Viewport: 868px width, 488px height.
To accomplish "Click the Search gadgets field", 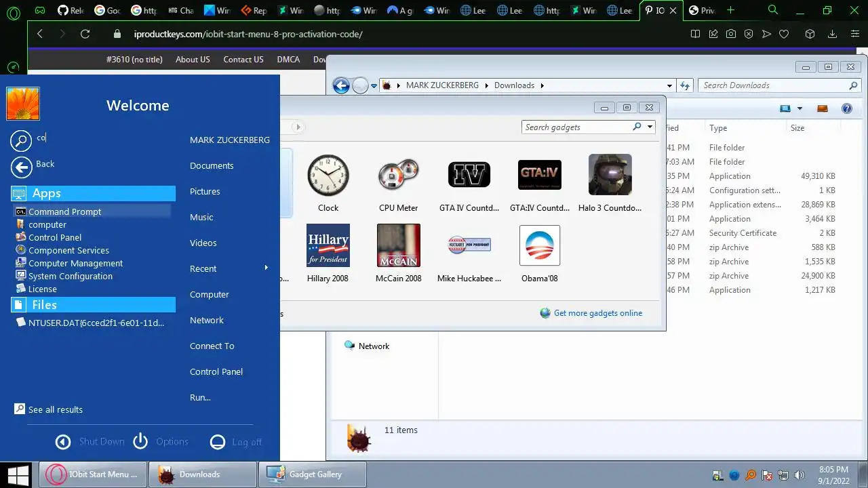I will pos(576,127).
